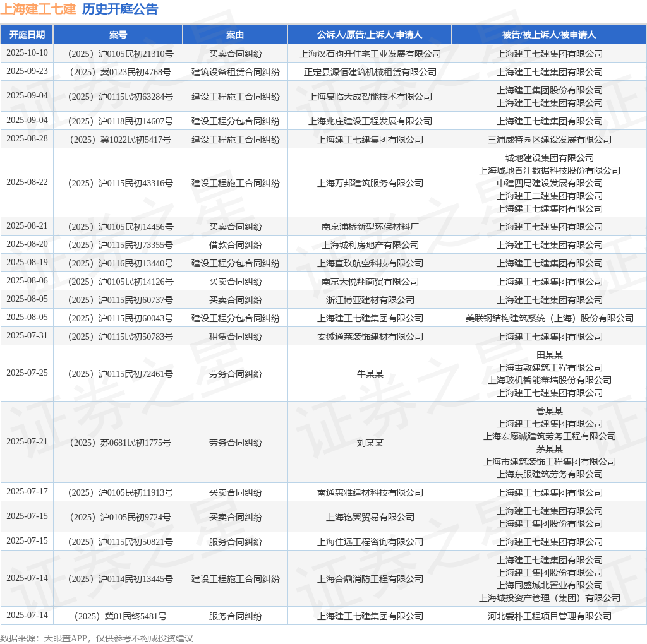Click defendant 上海城地香江数据科技股份有限公司
647x644 pixels.
(x=550, y=170)
